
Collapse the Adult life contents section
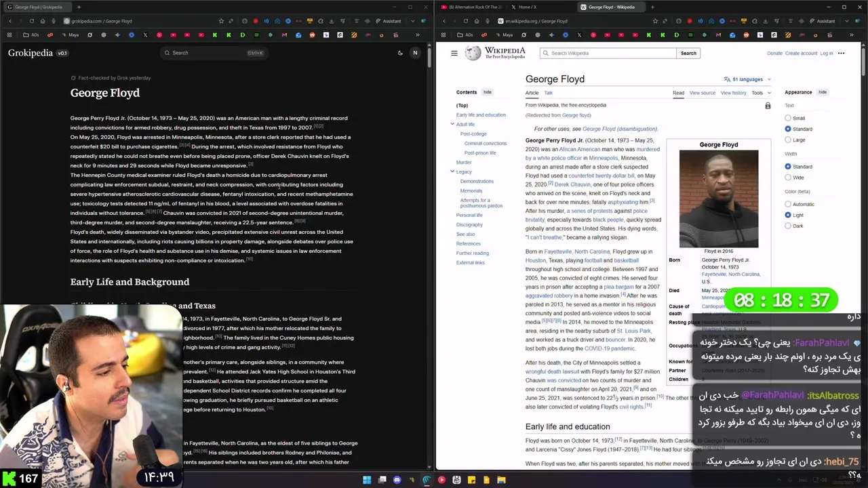(x=452, y=124)
